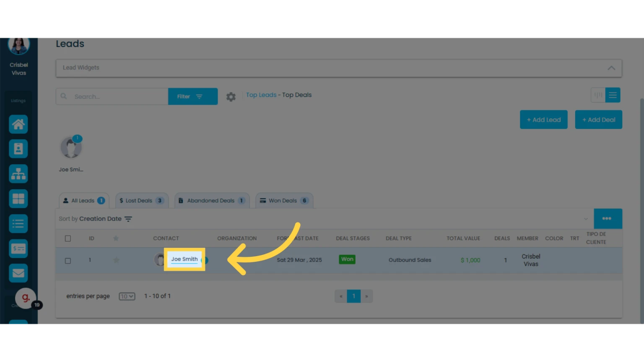Open the list icon in sidebar

click(x=18, y=223)
